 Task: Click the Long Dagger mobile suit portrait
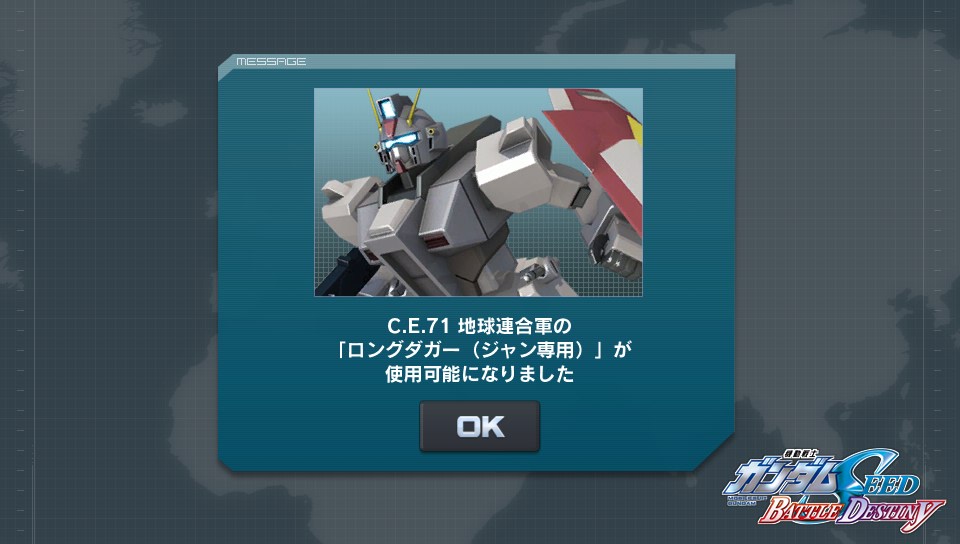(478, 192)
